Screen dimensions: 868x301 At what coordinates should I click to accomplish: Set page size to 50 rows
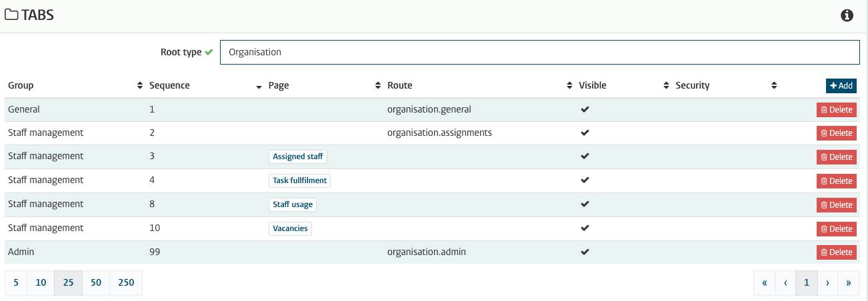[x=96, y=282]
